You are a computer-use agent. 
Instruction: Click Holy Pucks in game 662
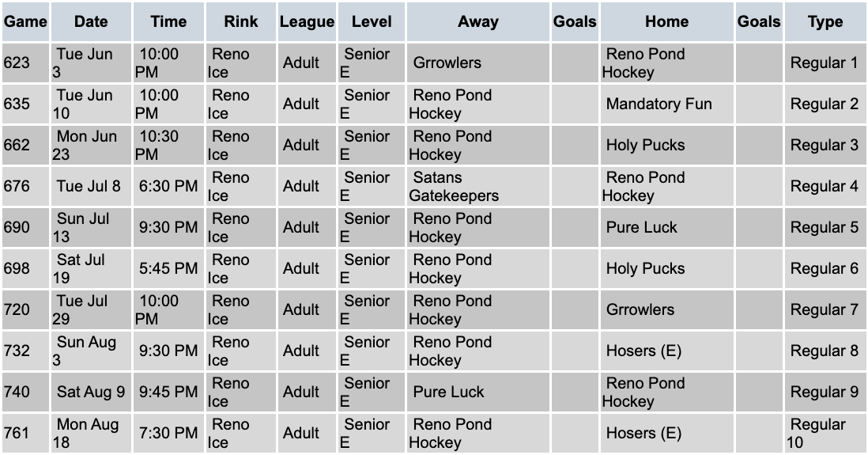[x=645, y=146]
